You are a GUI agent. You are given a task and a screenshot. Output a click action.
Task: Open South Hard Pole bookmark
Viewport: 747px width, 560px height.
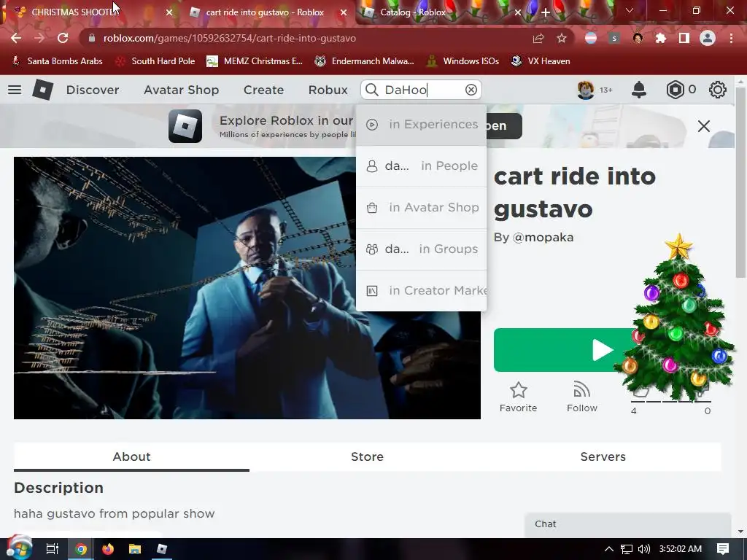156,61
